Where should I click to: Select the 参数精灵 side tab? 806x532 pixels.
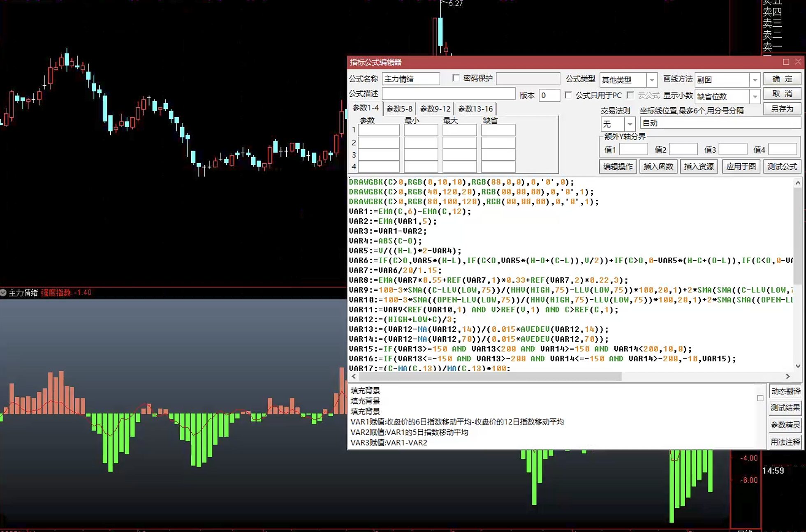point(785,425)
